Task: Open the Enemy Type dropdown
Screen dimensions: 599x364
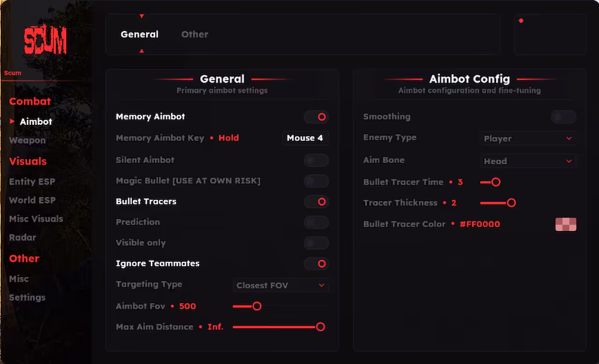Action: (528, 138)
